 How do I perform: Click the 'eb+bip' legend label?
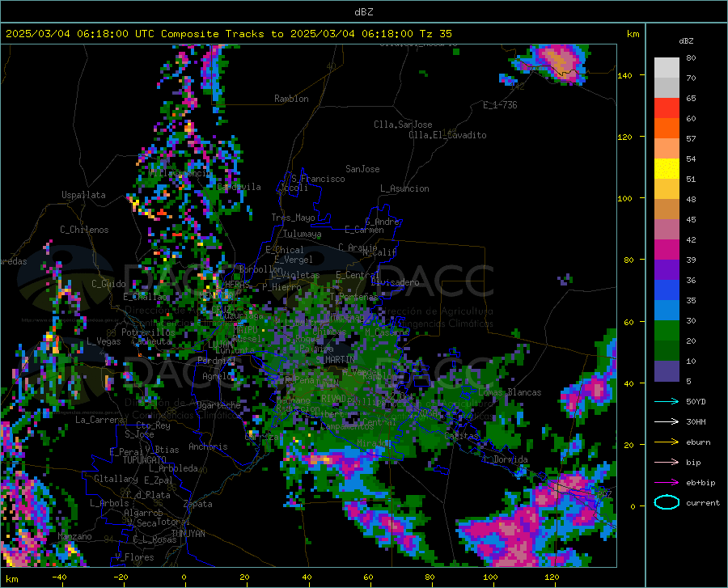tap(700, 483)
